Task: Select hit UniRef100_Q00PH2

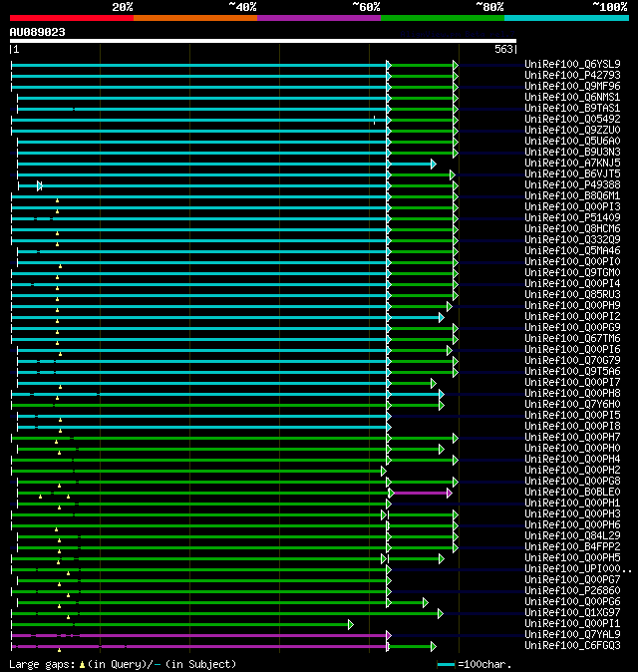Action: (572, 471)
